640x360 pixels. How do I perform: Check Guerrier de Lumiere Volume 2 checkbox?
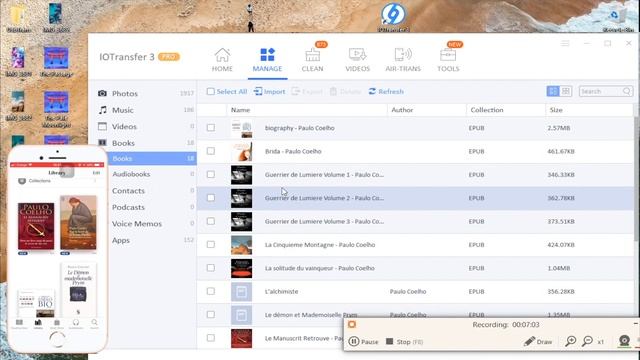point(211,198)
